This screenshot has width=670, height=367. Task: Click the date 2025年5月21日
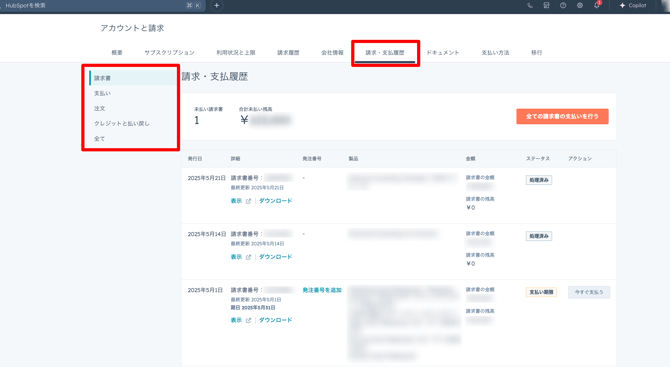[207, 178]
